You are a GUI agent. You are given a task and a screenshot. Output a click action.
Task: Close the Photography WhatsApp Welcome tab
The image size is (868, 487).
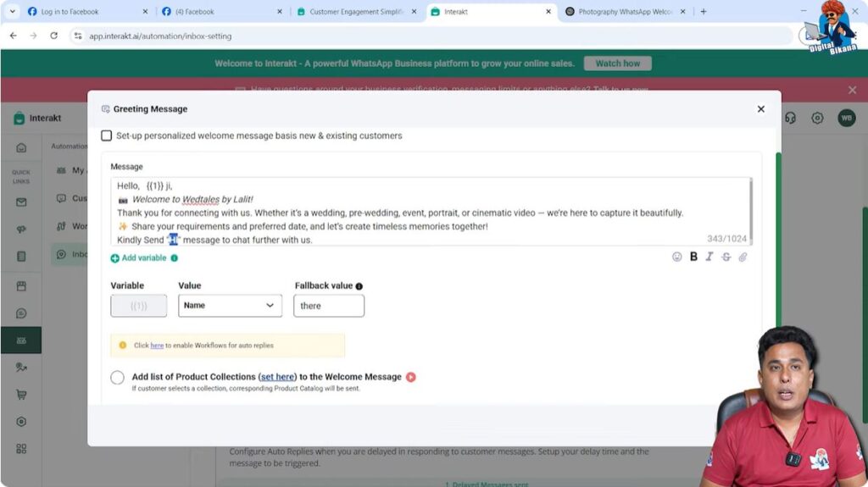(x=682, y=12)
